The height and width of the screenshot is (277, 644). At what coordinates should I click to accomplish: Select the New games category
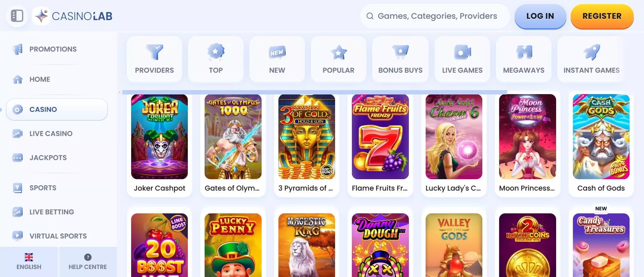pyautogui.click(x=277, y=59)
